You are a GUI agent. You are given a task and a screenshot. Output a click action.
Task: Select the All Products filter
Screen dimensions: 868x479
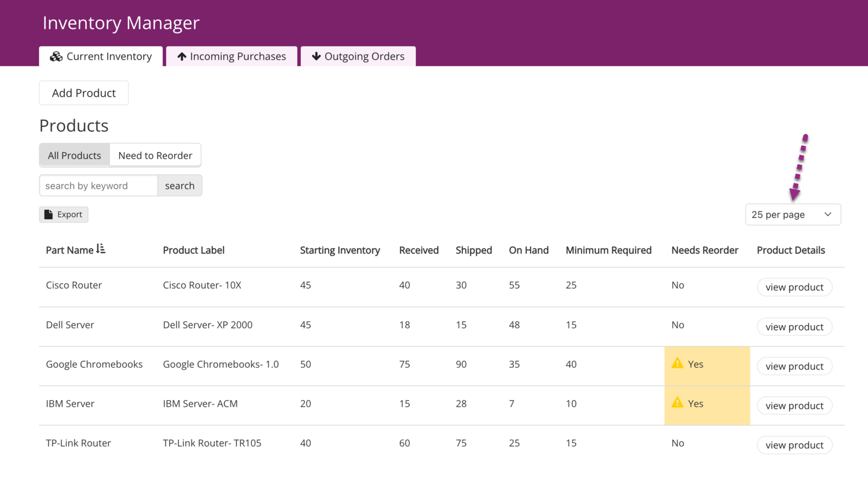[74, 156]
